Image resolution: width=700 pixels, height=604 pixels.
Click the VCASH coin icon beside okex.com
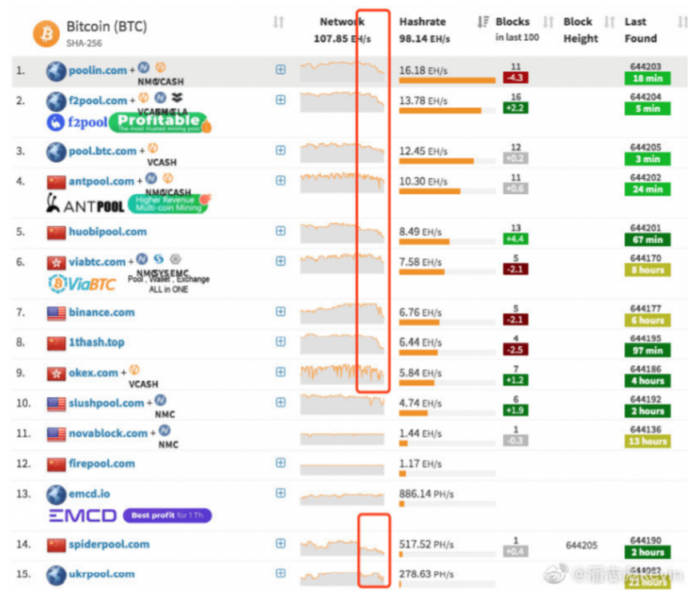coord(134,370)
